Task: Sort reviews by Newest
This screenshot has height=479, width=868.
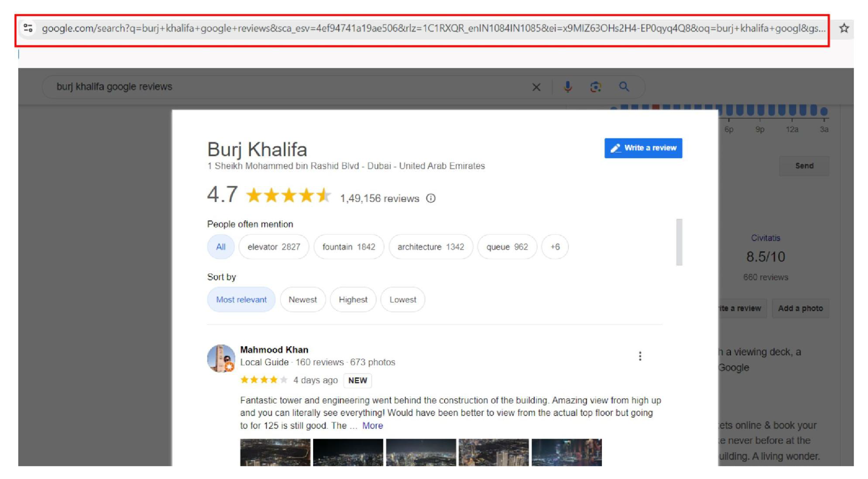Action: pos(302,299)
